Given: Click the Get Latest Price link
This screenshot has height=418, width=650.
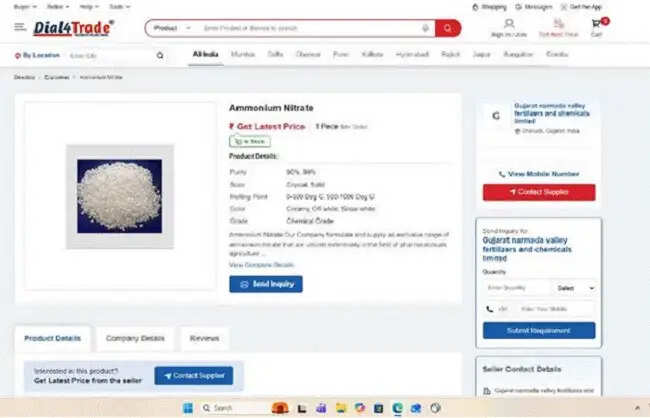Looking at the screenshot, I should (x=267, y=126).
